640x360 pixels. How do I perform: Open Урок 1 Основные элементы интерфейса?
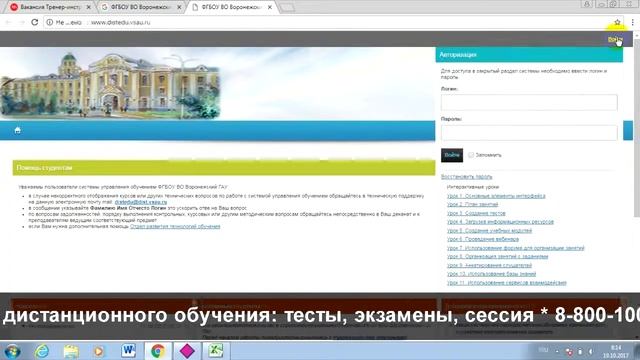(496, 196)
